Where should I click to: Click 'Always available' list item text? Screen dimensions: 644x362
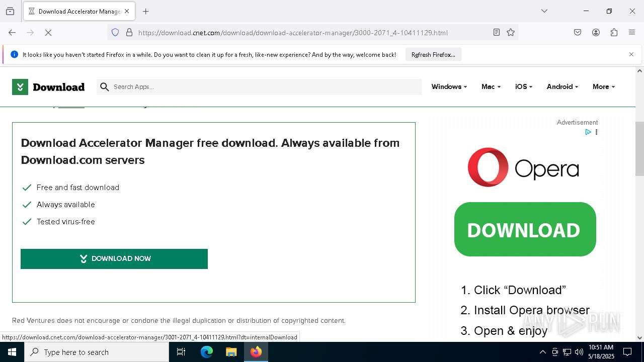click(x=66, y=205)
